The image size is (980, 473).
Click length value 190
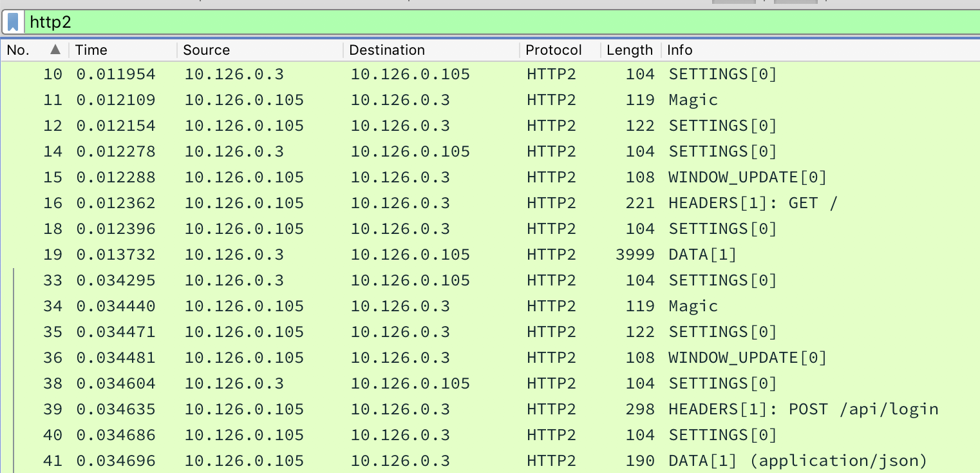pos(640,461)
